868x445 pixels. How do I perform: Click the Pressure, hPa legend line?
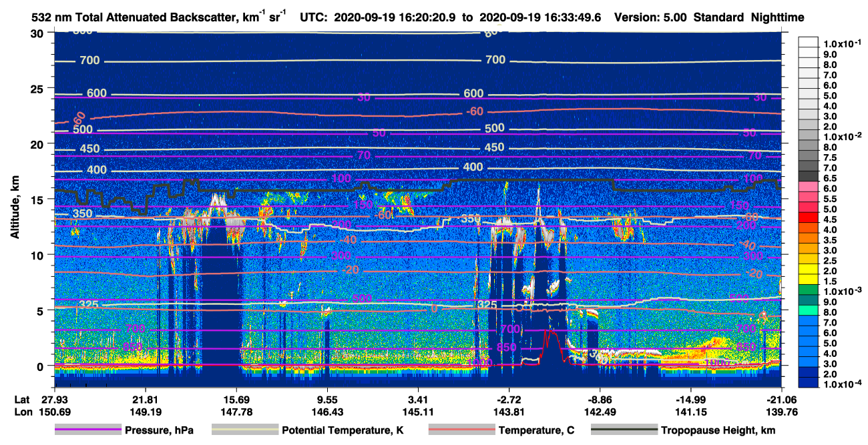coord(88,430)
